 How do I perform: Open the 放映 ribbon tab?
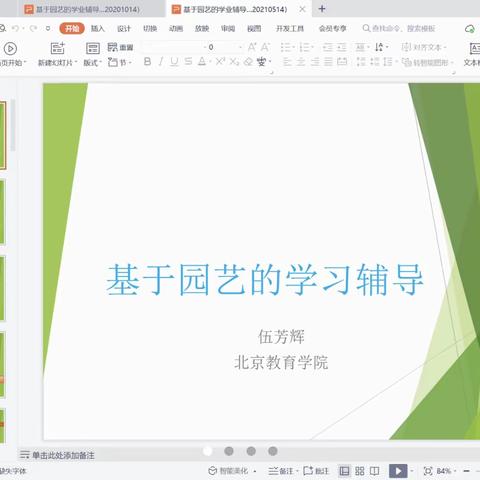(202, 29)
